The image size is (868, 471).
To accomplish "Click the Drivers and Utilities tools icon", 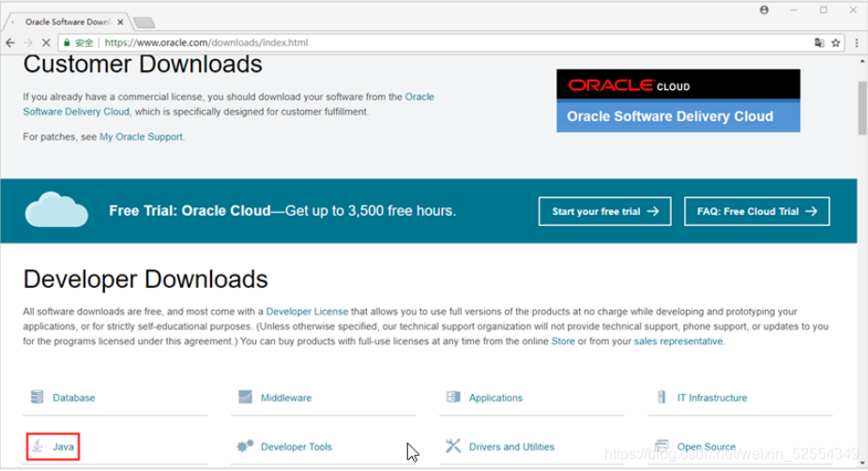I will tap(453, 446).
